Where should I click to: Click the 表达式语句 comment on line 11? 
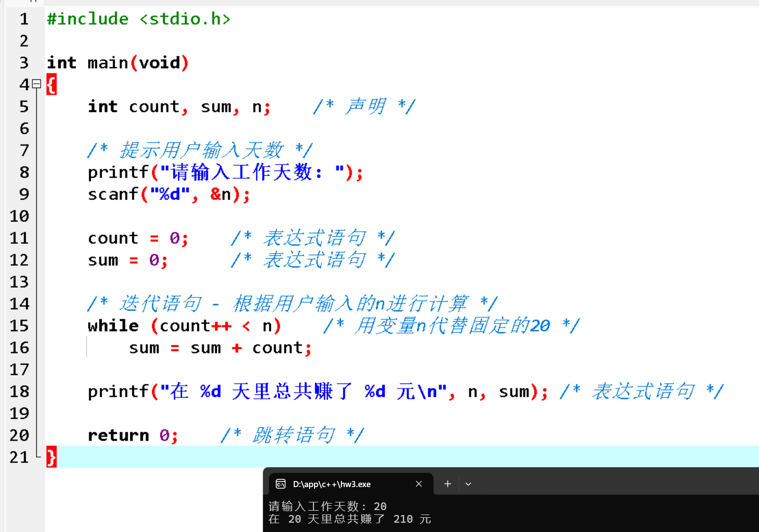coord(313,238)
